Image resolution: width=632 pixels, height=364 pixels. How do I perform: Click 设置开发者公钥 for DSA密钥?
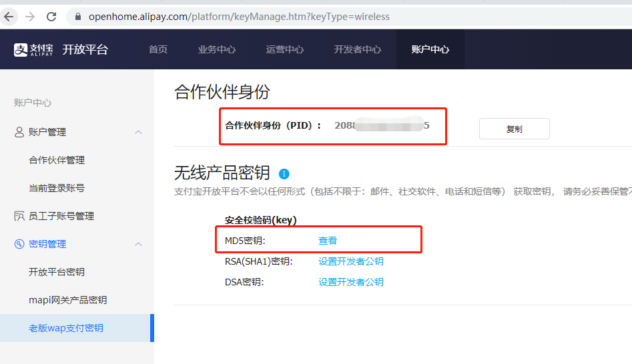(x=350, y=282)
